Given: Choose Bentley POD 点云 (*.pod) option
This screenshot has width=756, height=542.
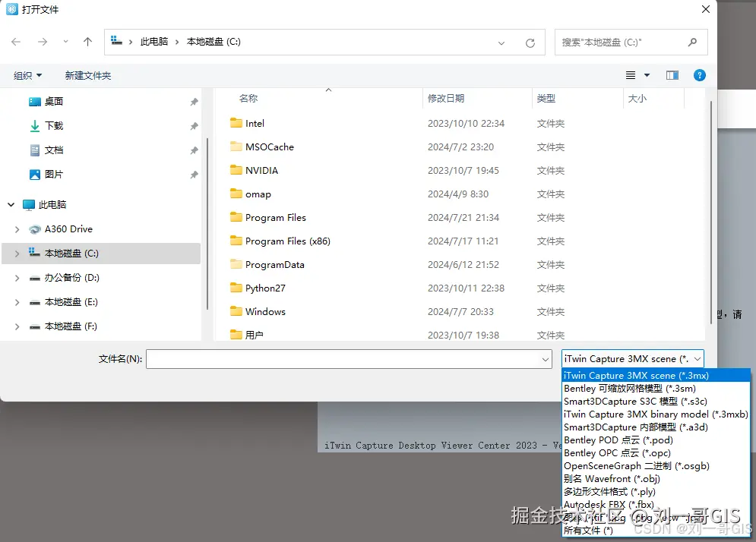Looking at the screenshot, I should coord(656,440).
